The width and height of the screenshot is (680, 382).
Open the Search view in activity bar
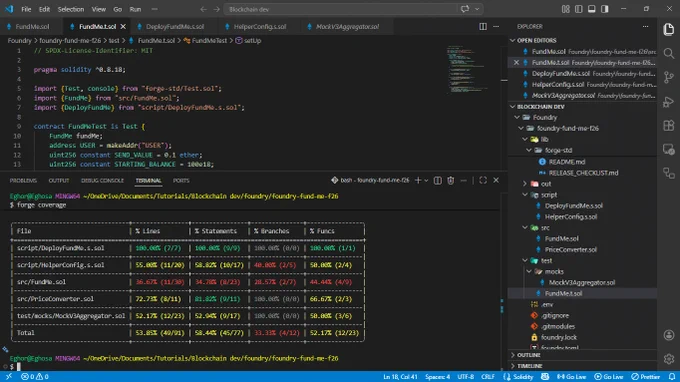coord(669,53)
